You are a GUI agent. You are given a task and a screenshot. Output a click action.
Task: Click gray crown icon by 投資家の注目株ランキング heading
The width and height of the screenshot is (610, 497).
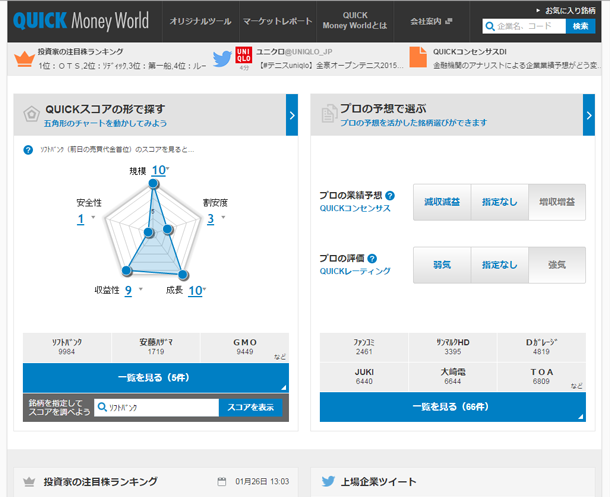29,482
